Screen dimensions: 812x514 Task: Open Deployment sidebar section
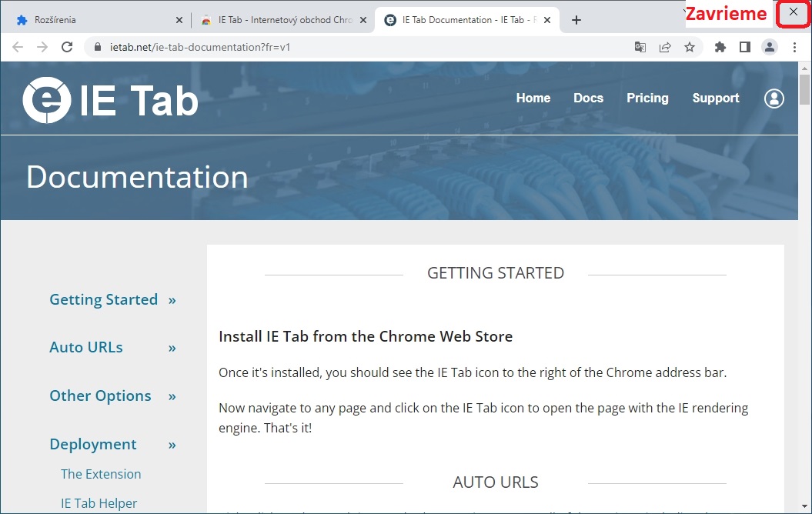(x=93, y=444)
